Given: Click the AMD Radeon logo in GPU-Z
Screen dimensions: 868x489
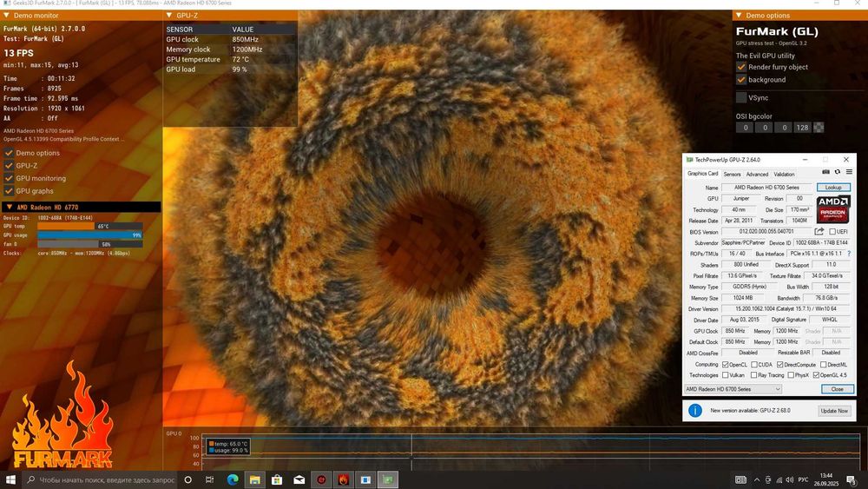Looking at the screenshot, I should pos(833,208).
